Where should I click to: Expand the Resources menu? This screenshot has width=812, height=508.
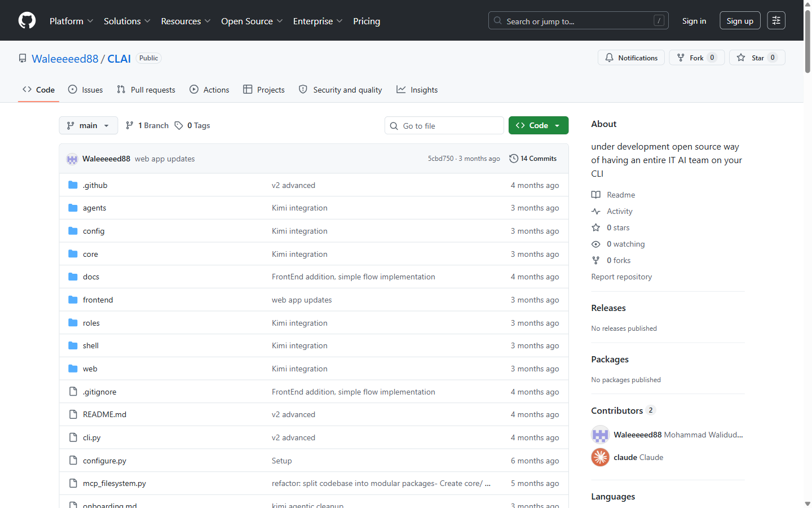[186, 21]
